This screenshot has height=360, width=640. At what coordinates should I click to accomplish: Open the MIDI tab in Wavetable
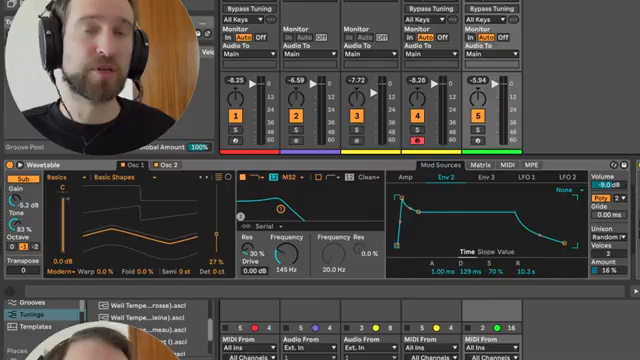(x=507, y=165)
